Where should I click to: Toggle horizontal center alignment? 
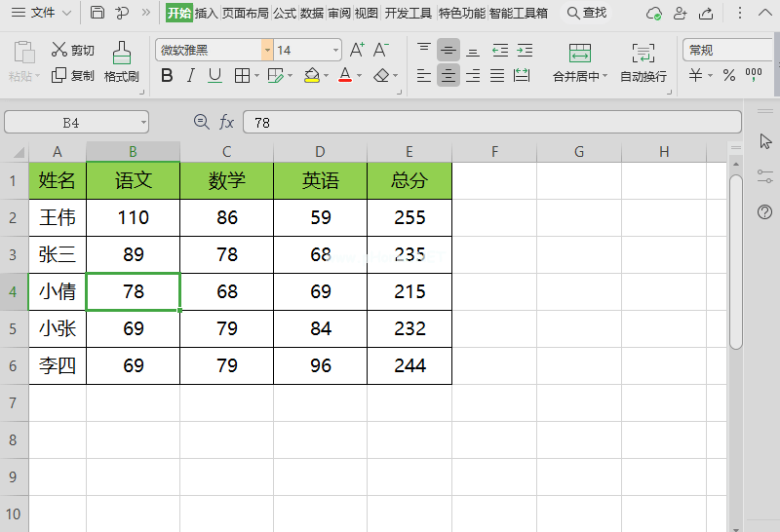[448, 76]
